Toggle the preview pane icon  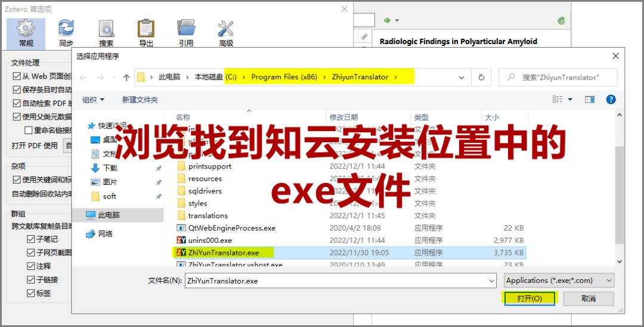pyautogui.click(x=590, y=99)
